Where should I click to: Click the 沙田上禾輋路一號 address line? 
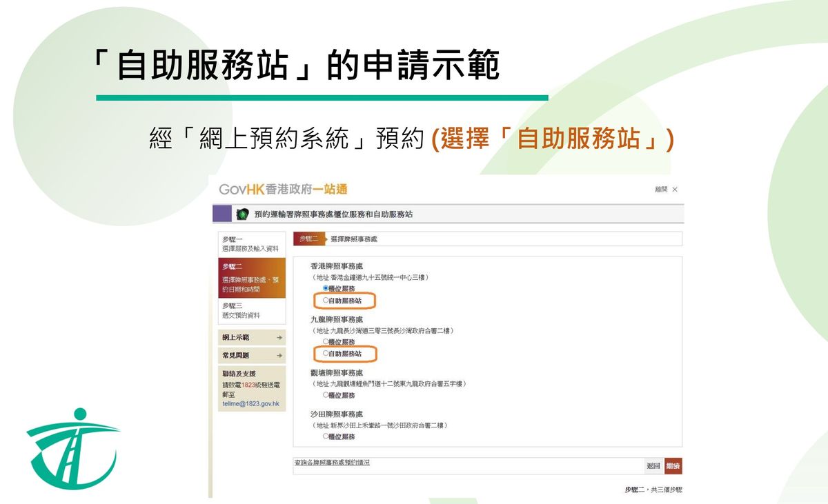(x=379, y=426)
